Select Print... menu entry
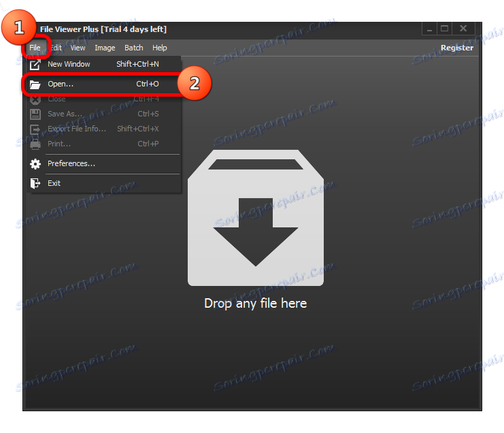Image resolution: width=504 pixels, height=433 pixels. point(104,144)
